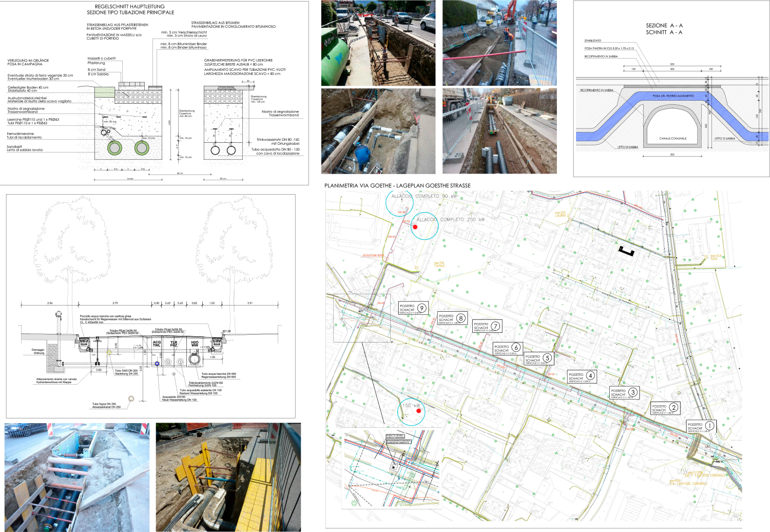The width and height of the screenshot is (770, 532).
Task: Click the enlarged junction detail inset on the plan
Action: click(x=391, y=468)
